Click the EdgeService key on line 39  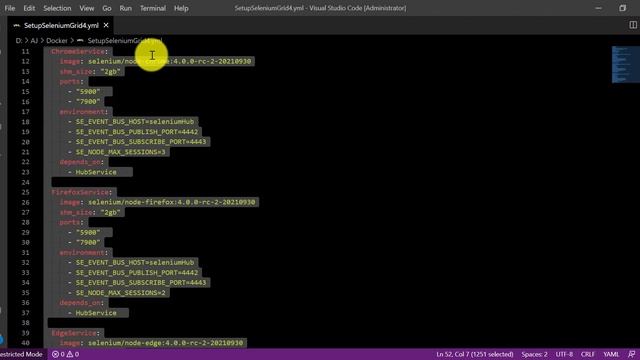(x=73, y=333)
